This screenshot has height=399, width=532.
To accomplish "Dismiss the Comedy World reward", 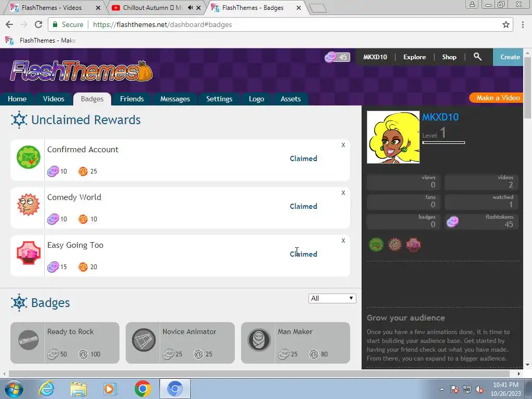I will (x=343, y=193).
